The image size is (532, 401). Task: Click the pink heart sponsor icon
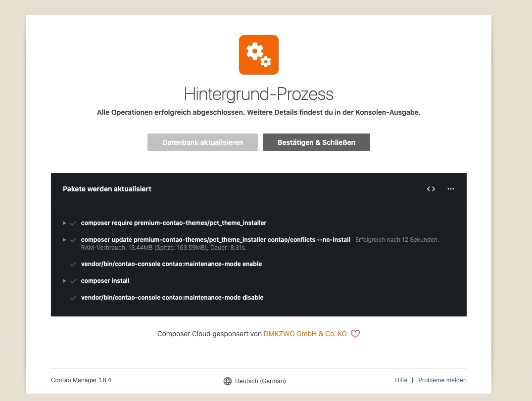355,334
